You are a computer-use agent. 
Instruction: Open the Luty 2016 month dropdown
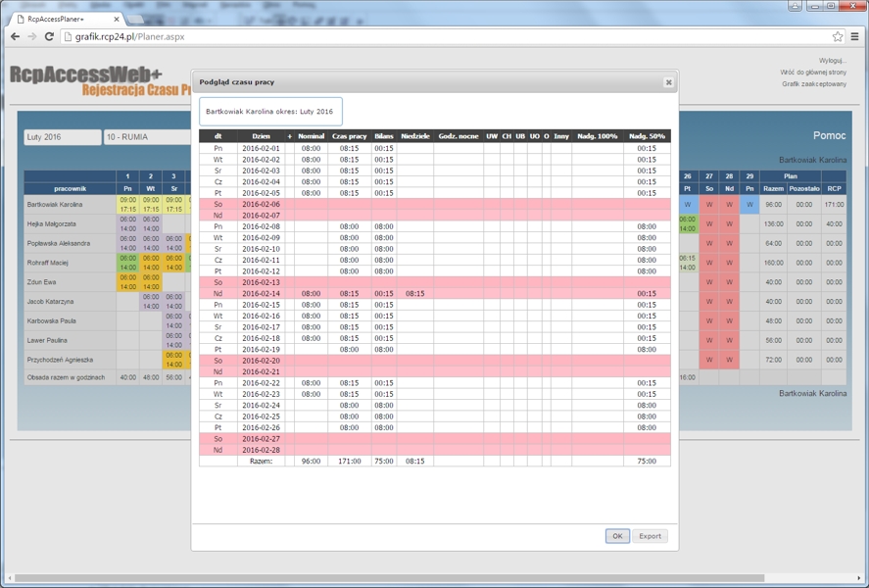(x=62, y=137)
